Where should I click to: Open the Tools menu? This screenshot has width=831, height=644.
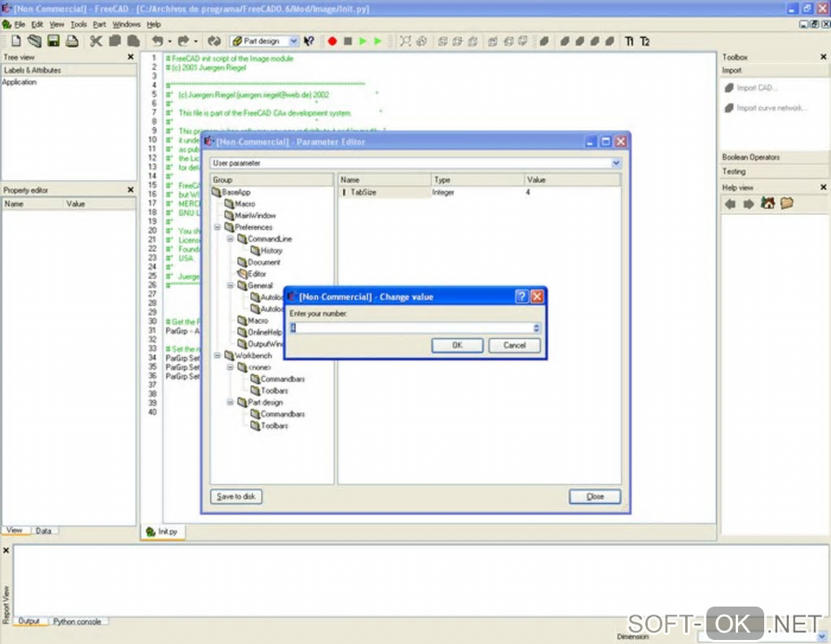click(78, 24)
